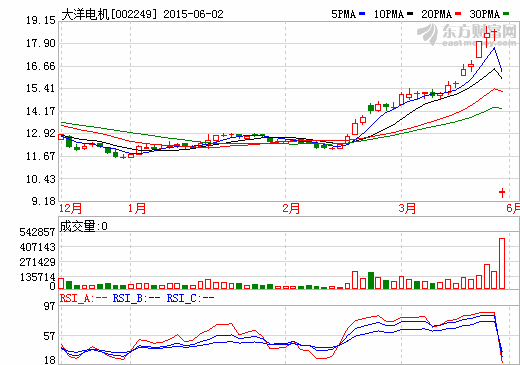This screenshot has width=520, height=365.
Task: Click the date 2015-06-02 in header
Action: [193, 14]
